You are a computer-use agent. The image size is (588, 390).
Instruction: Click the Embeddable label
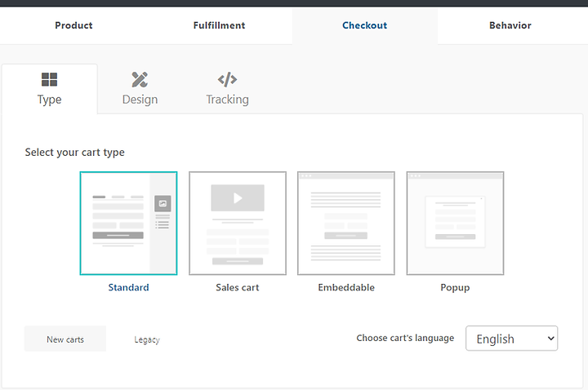click(346, 287)
